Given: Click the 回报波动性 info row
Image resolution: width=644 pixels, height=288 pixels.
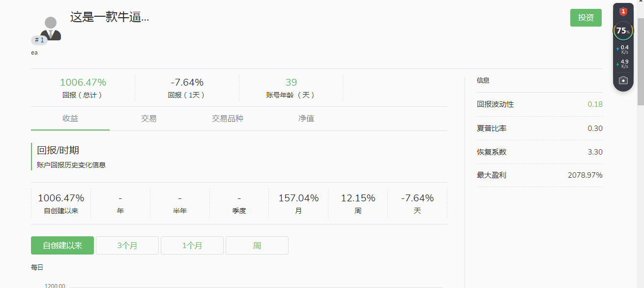Looking at the screenshot, I should 539,104.
